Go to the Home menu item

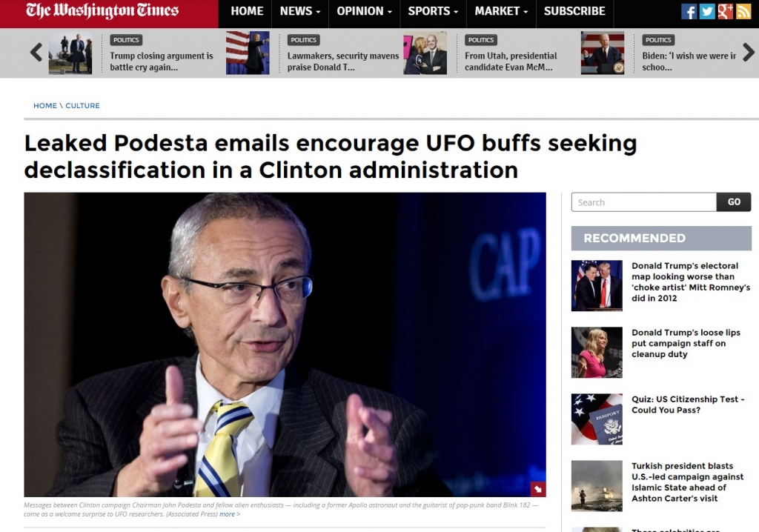pyautogui.click(x=247, y=11)
